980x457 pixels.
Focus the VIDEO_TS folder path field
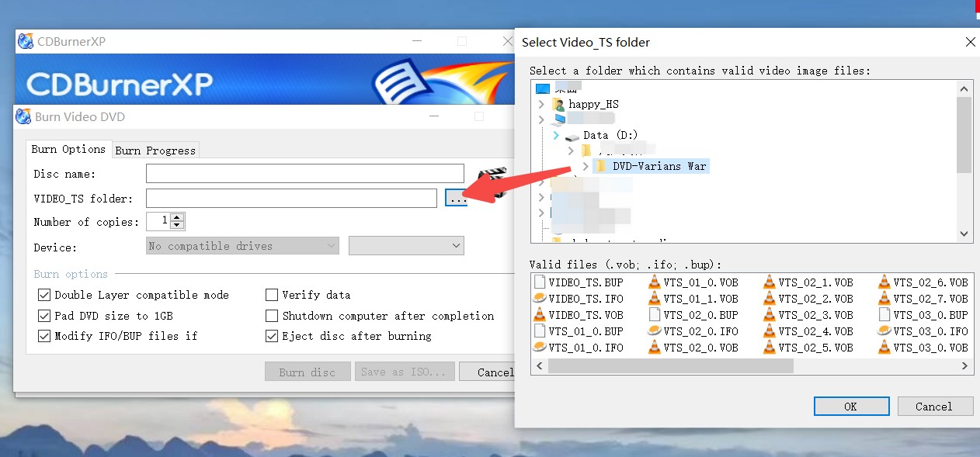(291, 199)
